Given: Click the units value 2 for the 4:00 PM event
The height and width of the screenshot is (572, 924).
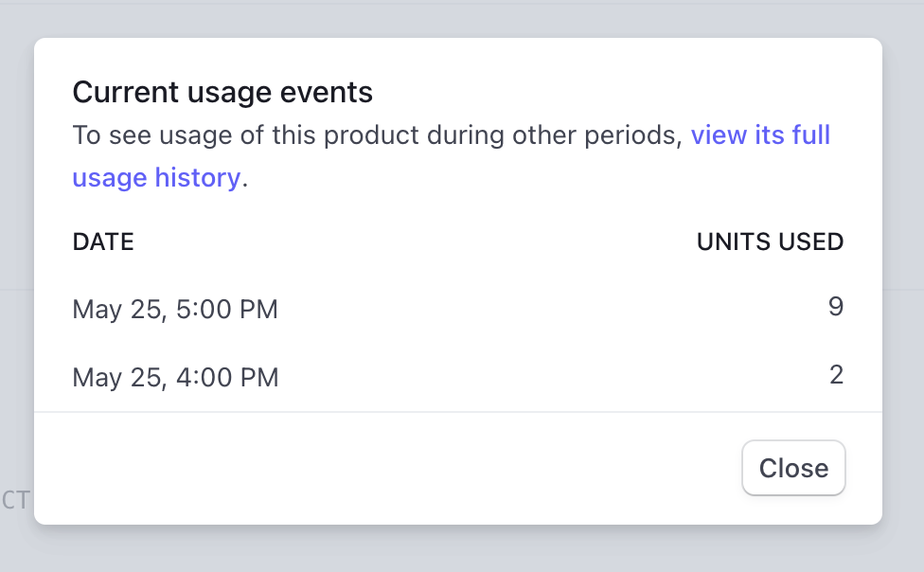Looking at the screenshot, I should 836,374.
